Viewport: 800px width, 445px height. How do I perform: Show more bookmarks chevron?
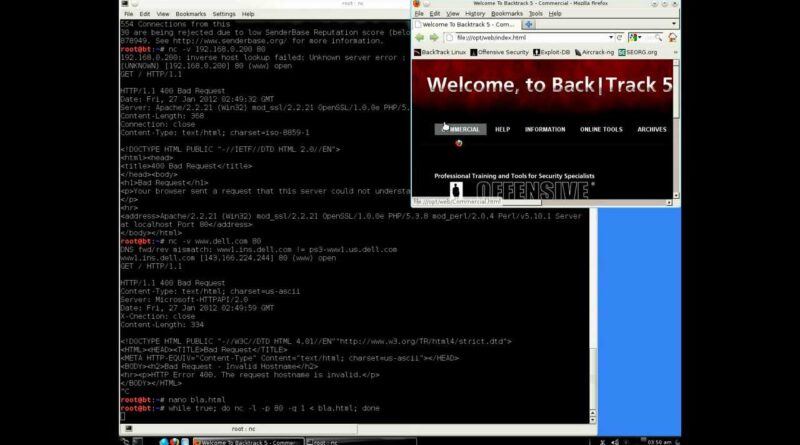pos(676,52)
